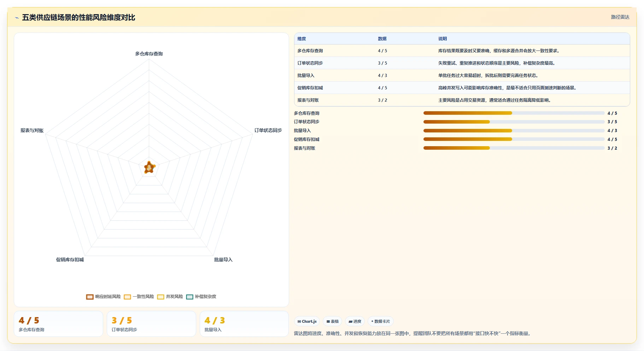This screenshot has width=644, height=351.
Task: Click the 报表与对账 radar axis label
Action: (x=32, y=130)
